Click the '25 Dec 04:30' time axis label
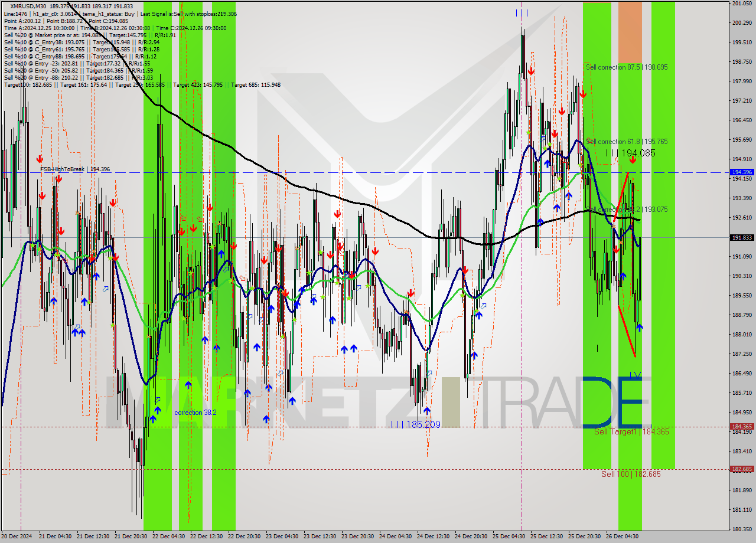 pyautogui.click(x=509, y=537)
